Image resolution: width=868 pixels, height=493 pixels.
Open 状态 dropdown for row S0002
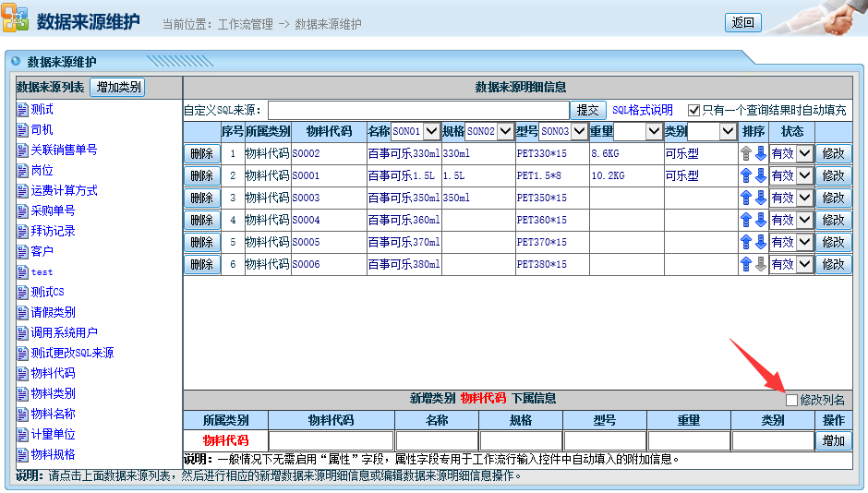pos(804,153)
